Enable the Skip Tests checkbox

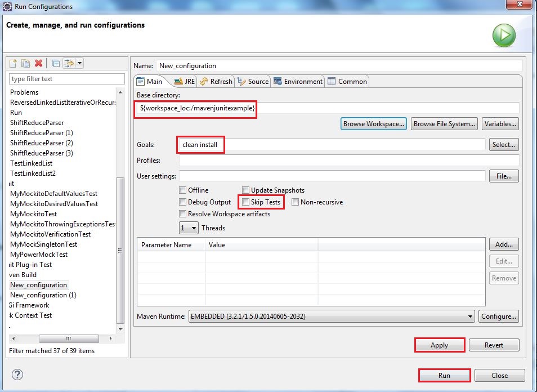point(246,202)
